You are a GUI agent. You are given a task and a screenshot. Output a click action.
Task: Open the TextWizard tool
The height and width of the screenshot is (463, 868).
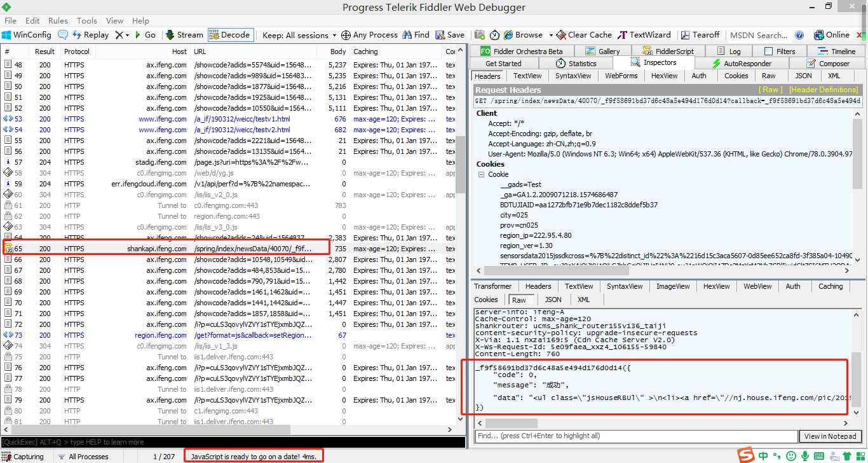(644, 35)
